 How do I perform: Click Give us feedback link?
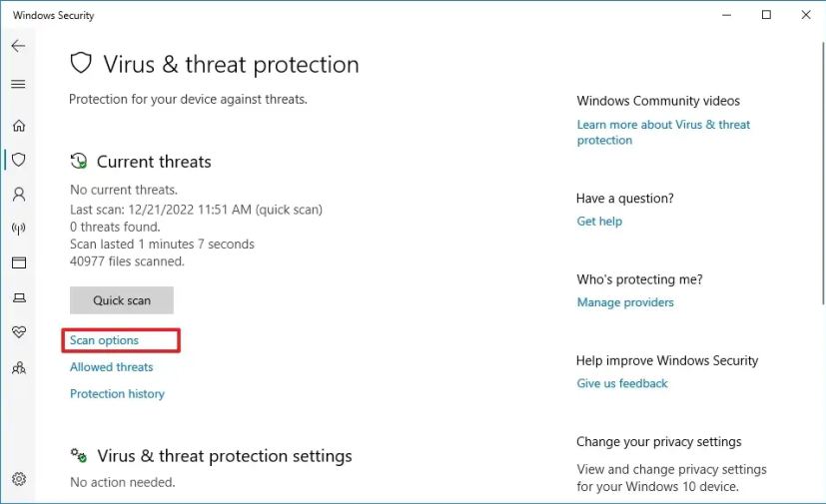pyautogui.click(x=622, y=383)
